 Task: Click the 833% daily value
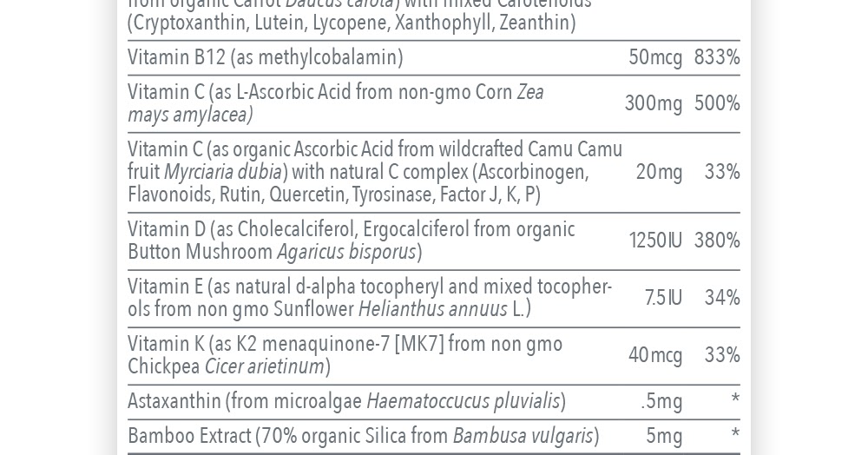[717, 57]
